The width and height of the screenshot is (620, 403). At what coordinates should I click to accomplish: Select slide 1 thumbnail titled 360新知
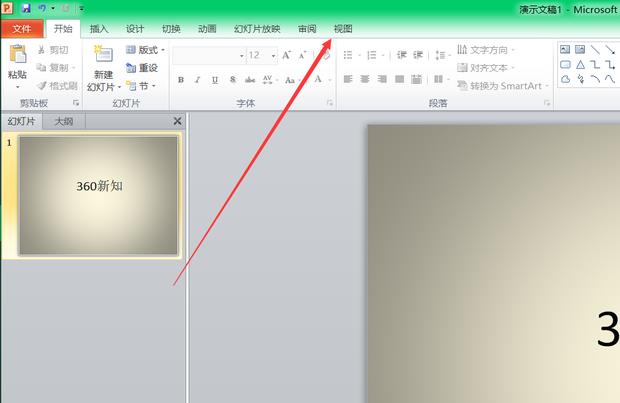point(98,195)
